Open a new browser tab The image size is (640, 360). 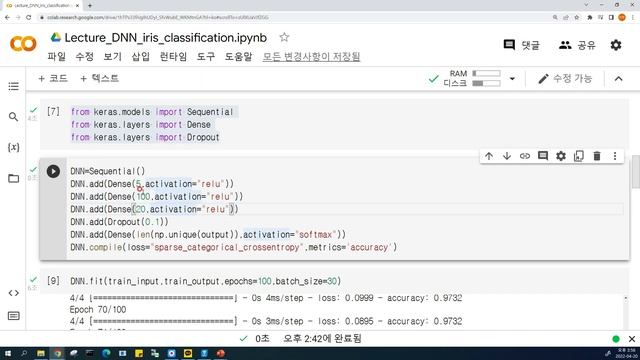tap(90, 5)
